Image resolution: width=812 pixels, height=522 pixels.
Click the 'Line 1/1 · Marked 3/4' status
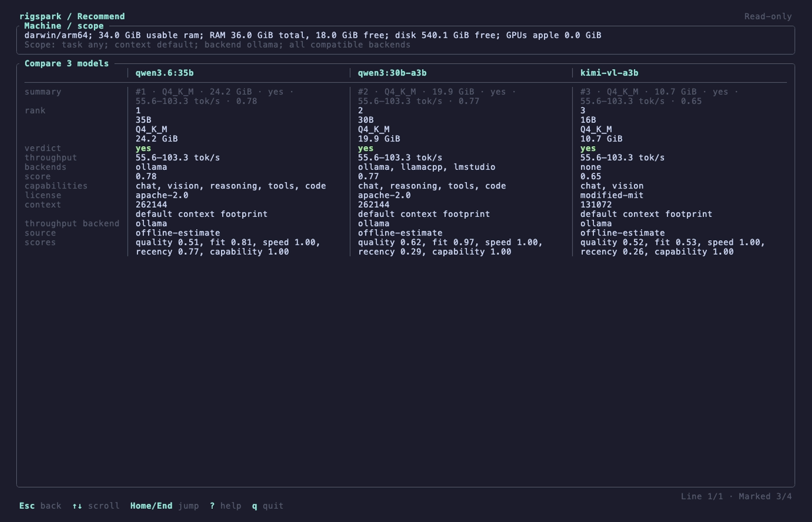pyautogui.click(x=736, y=496)
